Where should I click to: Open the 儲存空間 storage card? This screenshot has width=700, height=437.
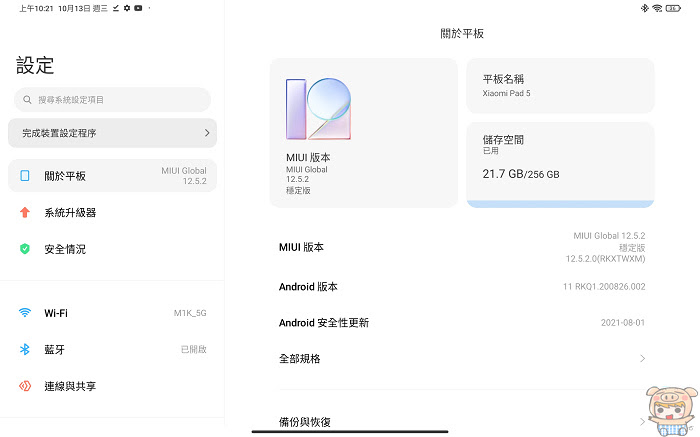coord(560,165)
